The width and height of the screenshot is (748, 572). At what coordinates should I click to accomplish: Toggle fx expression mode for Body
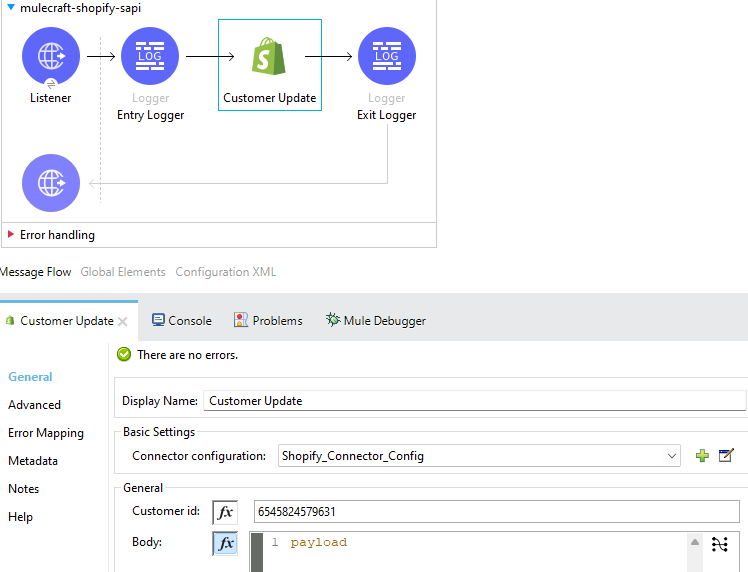click(225, 543)
